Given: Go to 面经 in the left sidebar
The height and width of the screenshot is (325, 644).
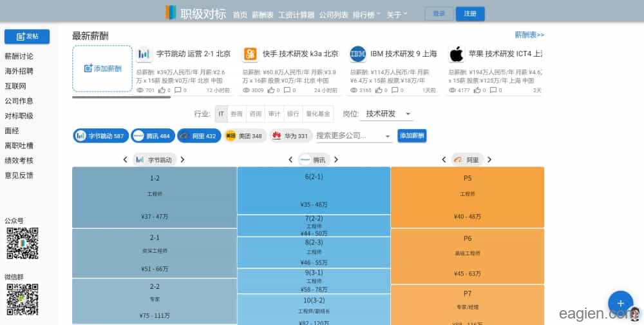Looking at the screenshot, I should tap(11, 131).
